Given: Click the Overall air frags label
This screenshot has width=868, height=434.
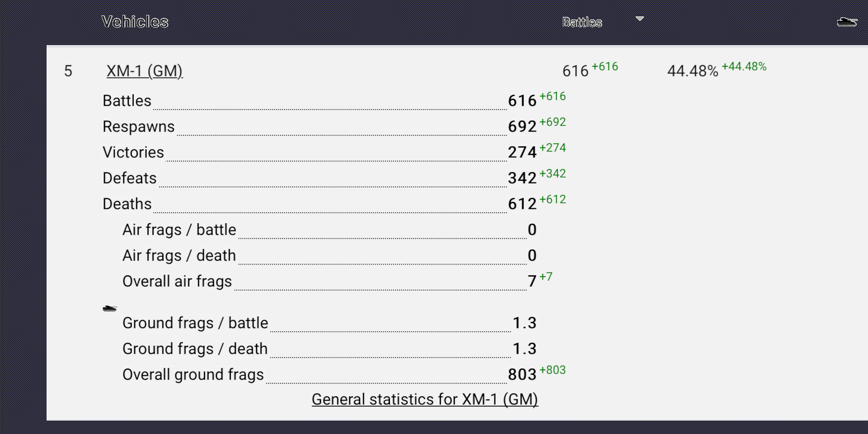Looking at the screenshot, I should [x=177, y=282].
